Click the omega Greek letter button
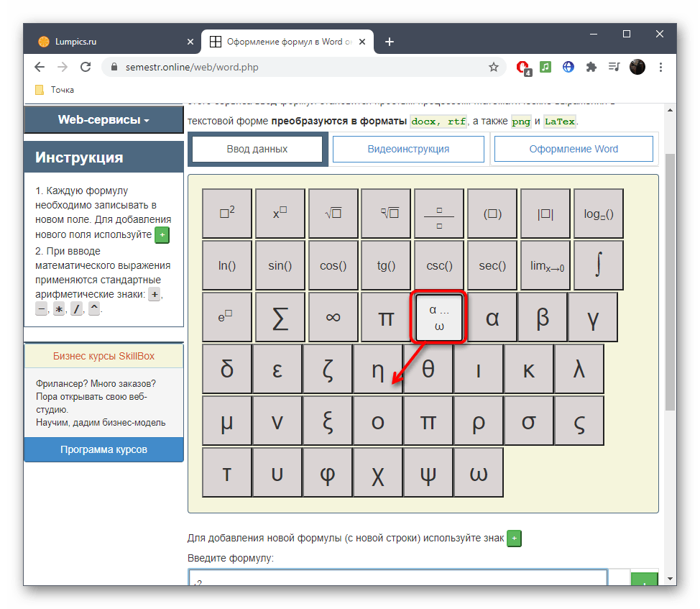 pos(479,472)
